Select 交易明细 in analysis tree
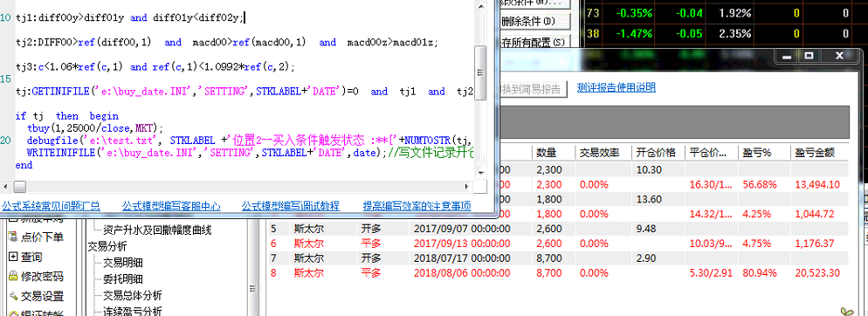Screen dimensions: 868x316 (123, 263)
